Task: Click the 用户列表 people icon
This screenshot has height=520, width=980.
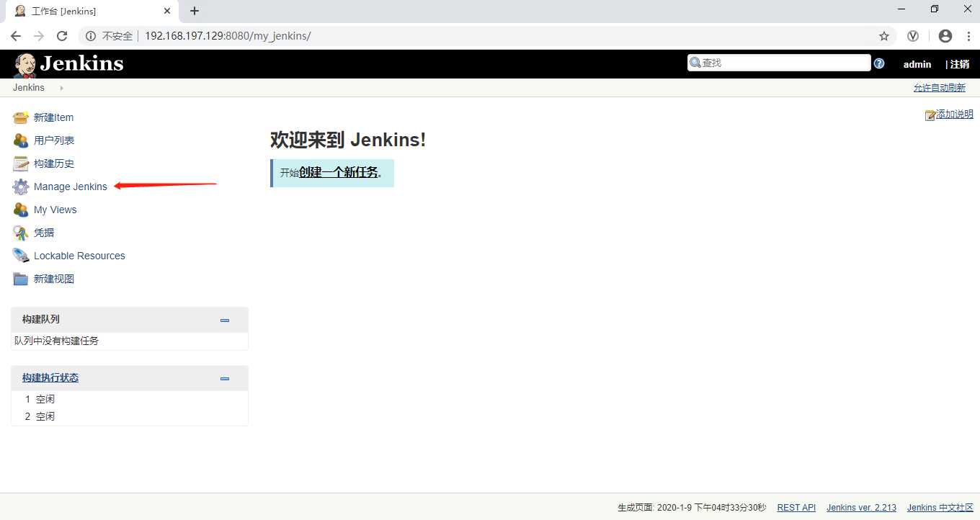Action: click(21, 140)
